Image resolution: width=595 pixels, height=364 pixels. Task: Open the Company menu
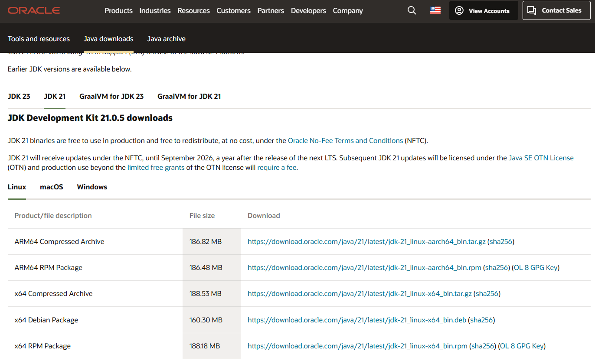coord(348,10)
